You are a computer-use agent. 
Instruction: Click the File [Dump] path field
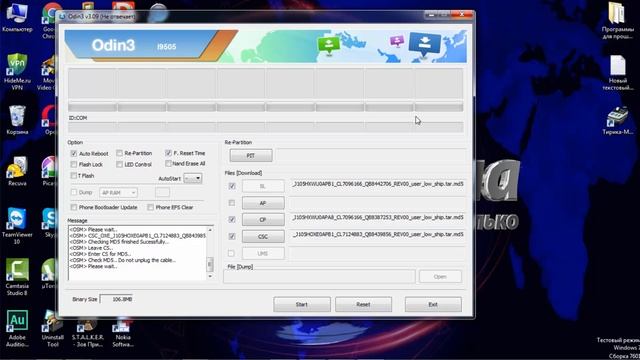(319, 277)
